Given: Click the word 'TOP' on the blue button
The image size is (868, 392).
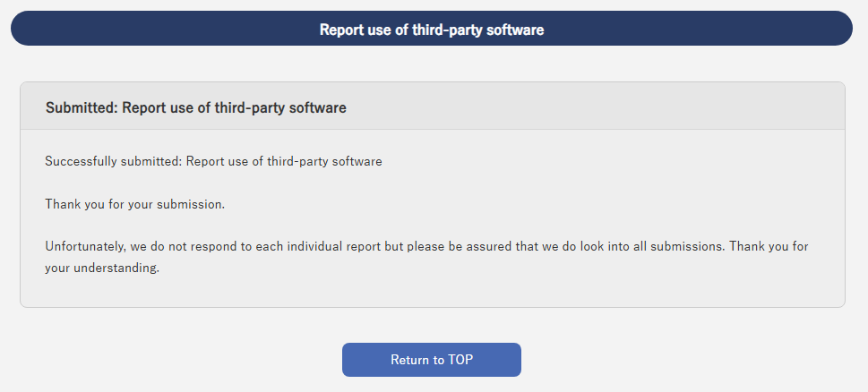Looking at the screenshot, I should [x=460, y=360].
